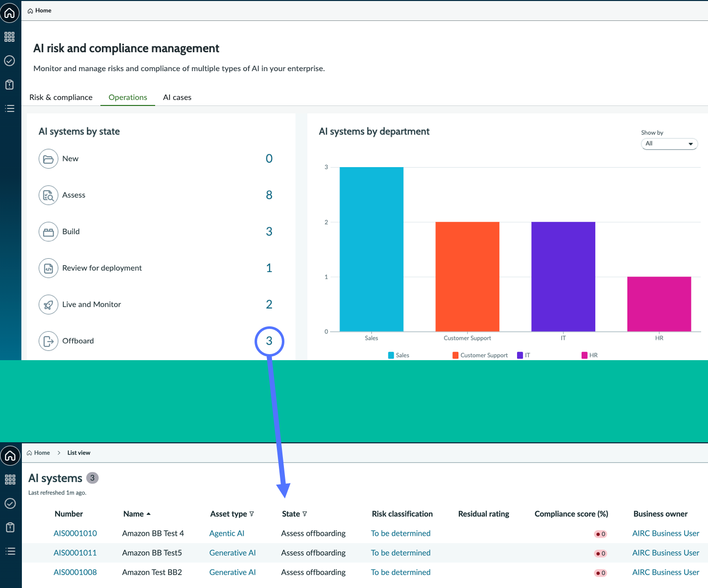Toggle Customer Support legend swatch
The height and width of the screenshot is (588, 708).
pyautogui.click(x=455, y=355)
